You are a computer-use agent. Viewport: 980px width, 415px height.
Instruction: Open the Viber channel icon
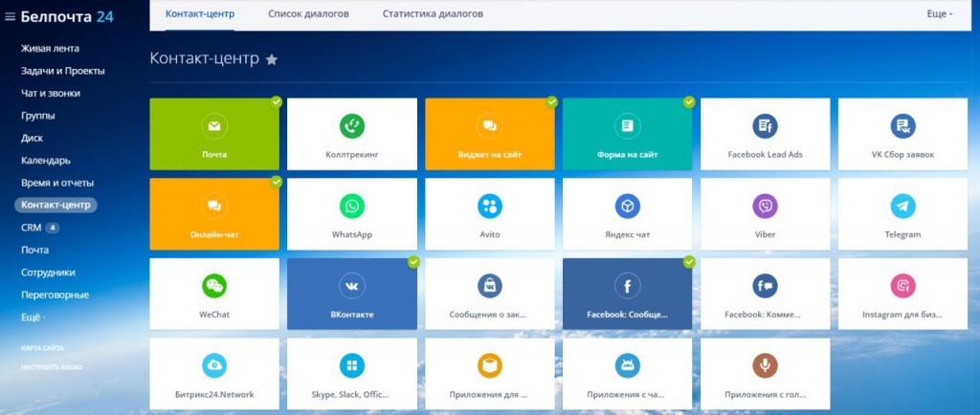tap(765, 206)
